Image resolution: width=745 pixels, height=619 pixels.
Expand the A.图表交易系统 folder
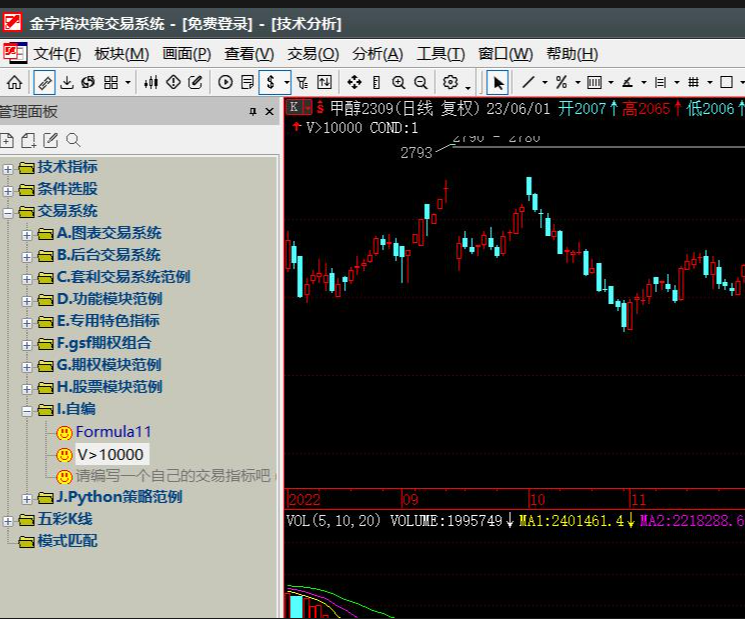click(x=27, y=235)
